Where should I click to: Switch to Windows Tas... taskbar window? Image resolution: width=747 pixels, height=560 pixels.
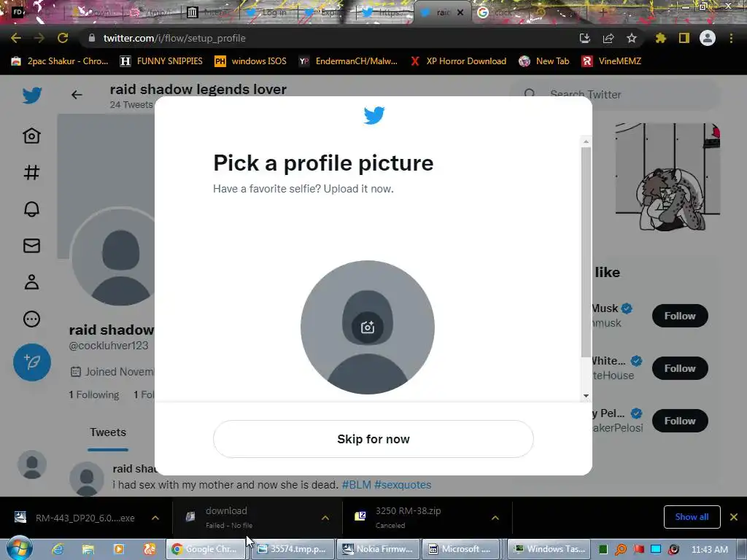click(x=549, y=549)
